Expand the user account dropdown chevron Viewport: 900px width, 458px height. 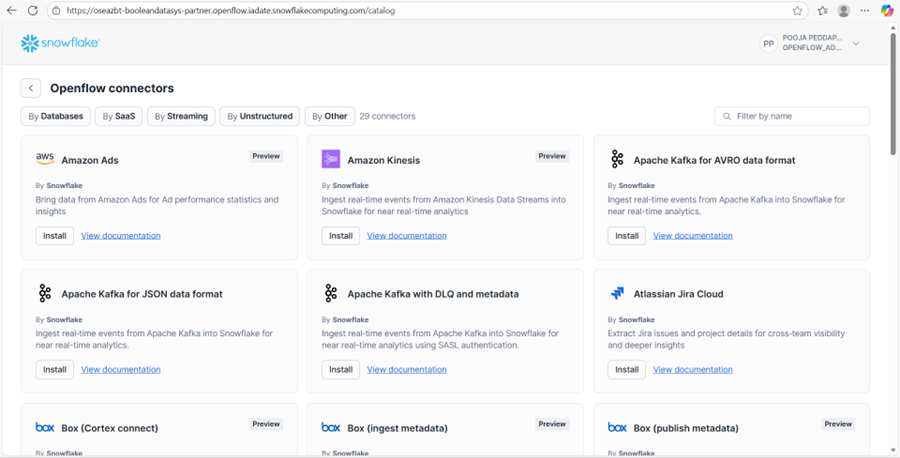click(x=856, y=44)
